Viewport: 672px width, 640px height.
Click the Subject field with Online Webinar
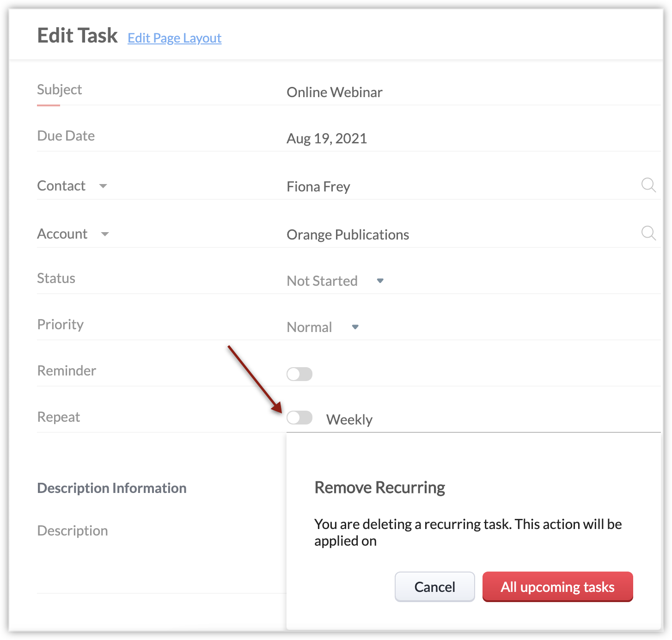click(473, 92)
